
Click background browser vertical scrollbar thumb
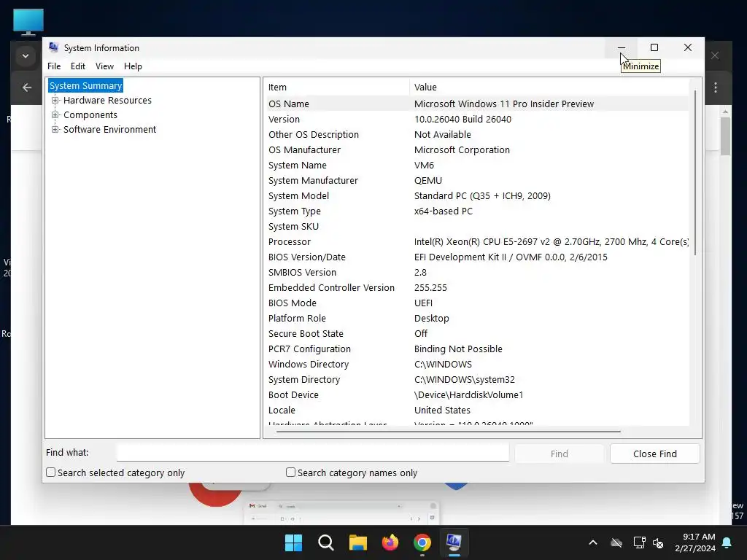tap(725, 136)
